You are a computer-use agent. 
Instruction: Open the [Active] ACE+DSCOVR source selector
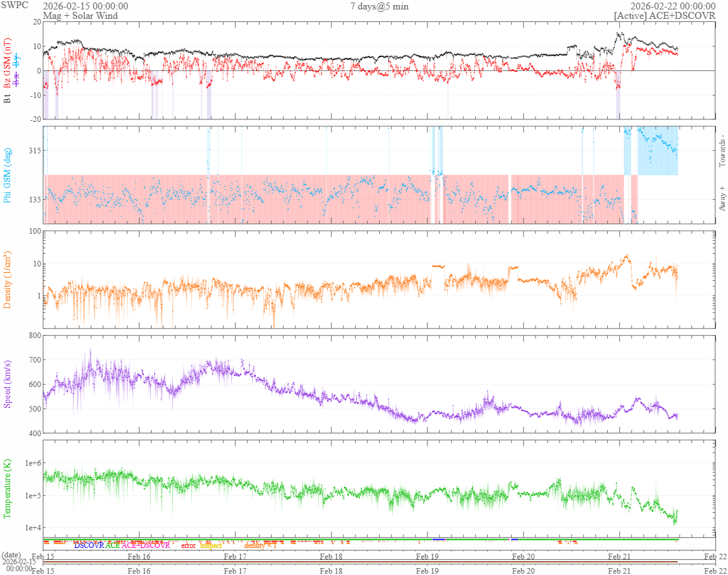pos(665,15)
